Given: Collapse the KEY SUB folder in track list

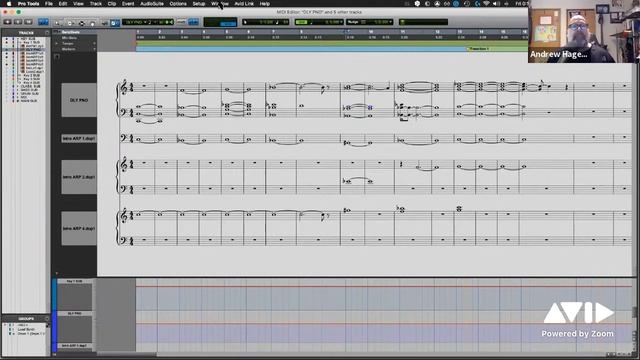Looking at the screenshot, I should coord(18,39).
